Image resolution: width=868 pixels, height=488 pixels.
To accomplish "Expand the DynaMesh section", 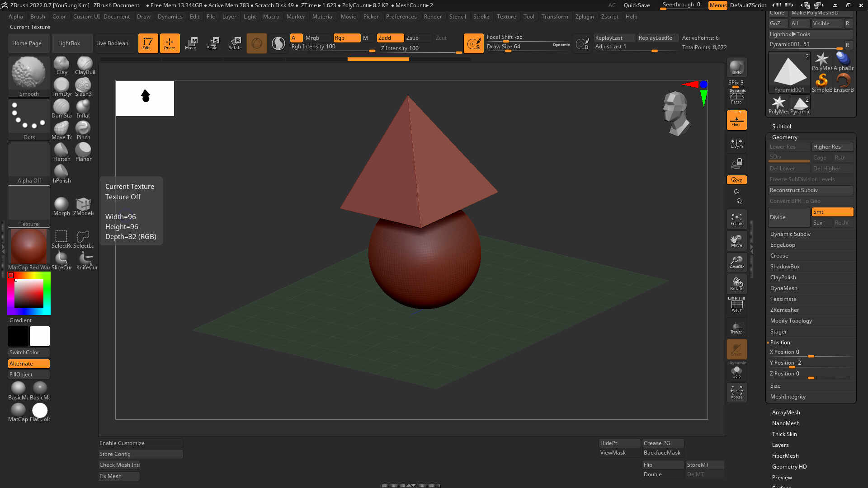I will 783,288.
